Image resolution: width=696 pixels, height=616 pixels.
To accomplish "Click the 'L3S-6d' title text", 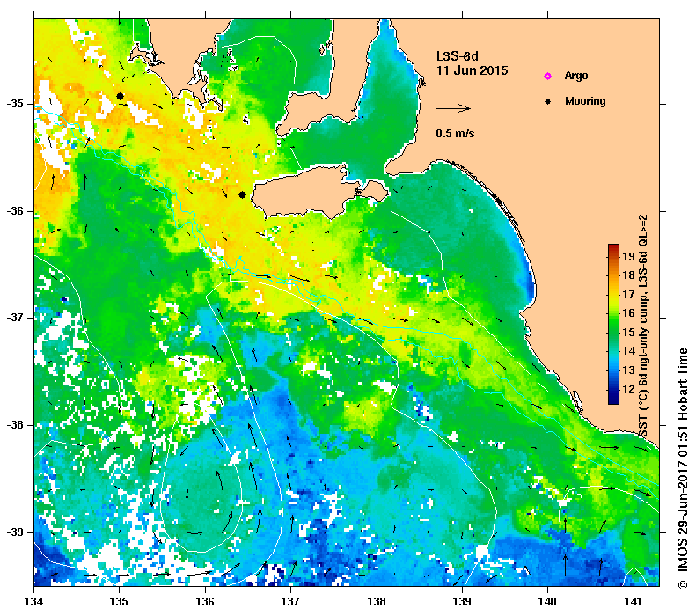I will [458, 56].
